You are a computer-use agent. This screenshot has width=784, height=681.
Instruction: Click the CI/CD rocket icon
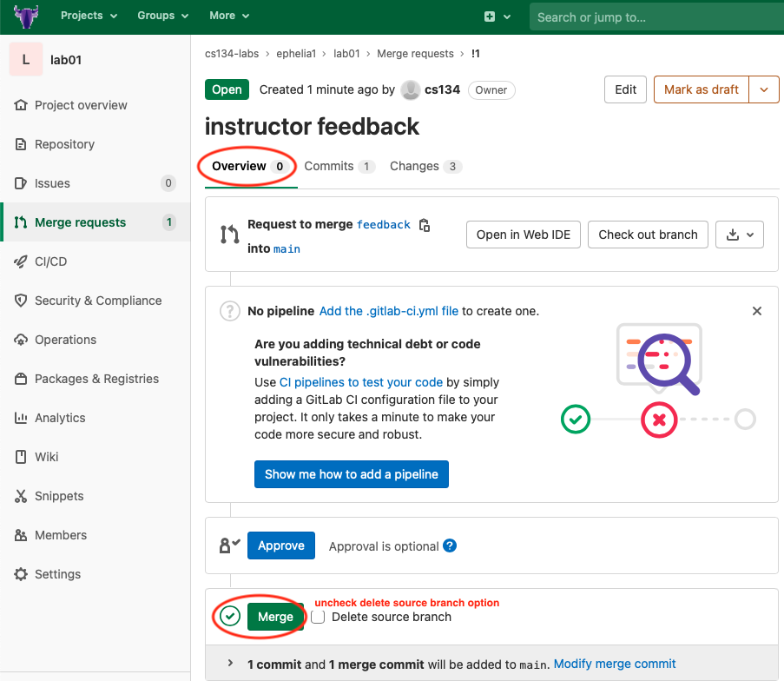tap(21, 261)
